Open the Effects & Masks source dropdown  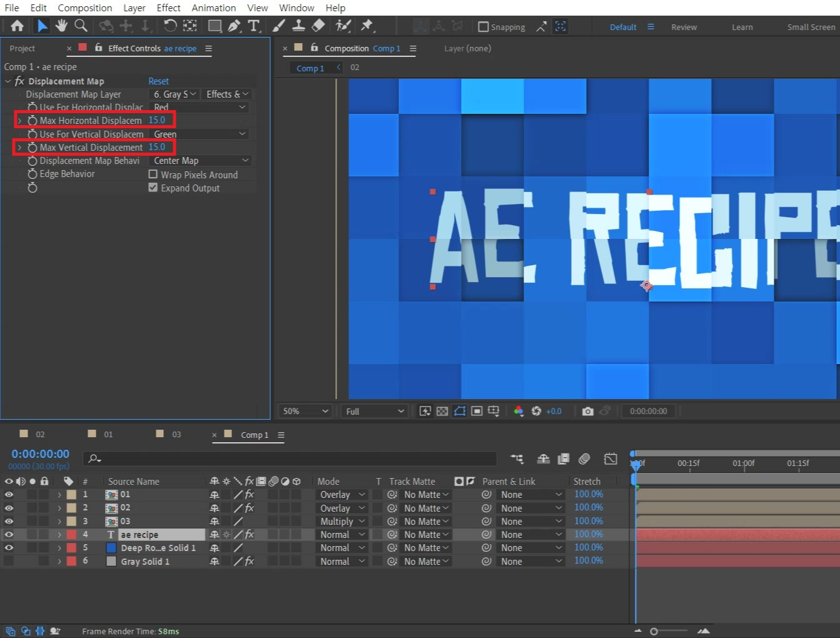(228, 94)
